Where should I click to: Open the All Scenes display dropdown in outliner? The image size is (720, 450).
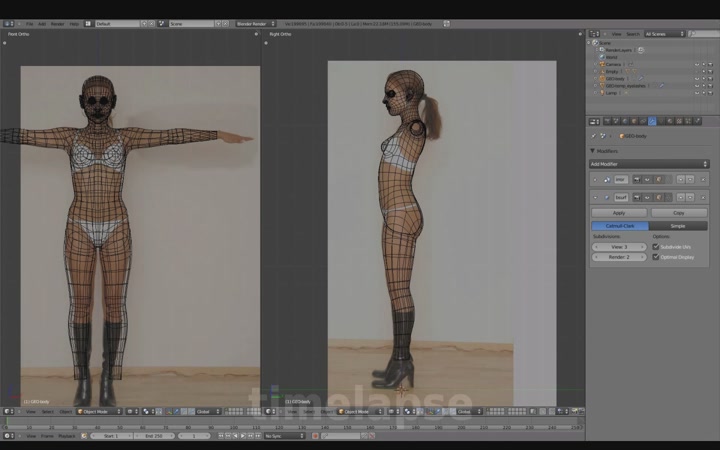coord(664,34)
